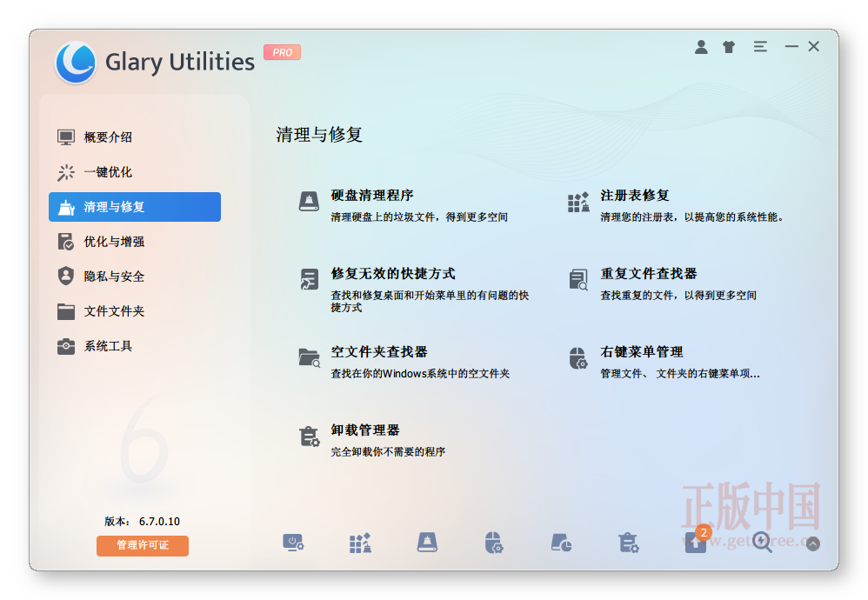Click the uninstall manager icon in bottom dock

628,543
